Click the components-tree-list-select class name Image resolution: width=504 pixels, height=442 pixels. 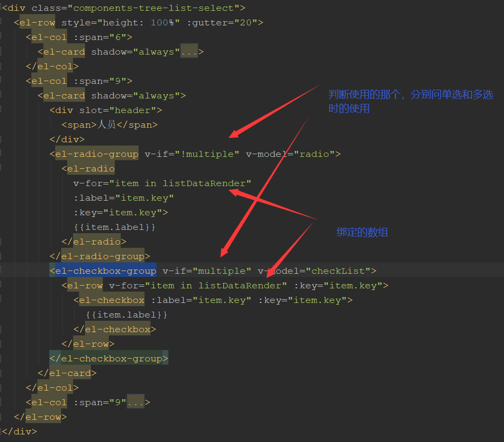tap(153, 8)
